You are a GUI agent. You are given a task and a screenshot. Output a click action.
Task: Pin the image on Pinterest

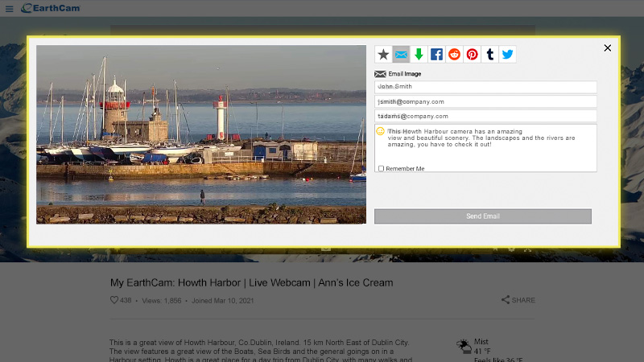point(472,54)
